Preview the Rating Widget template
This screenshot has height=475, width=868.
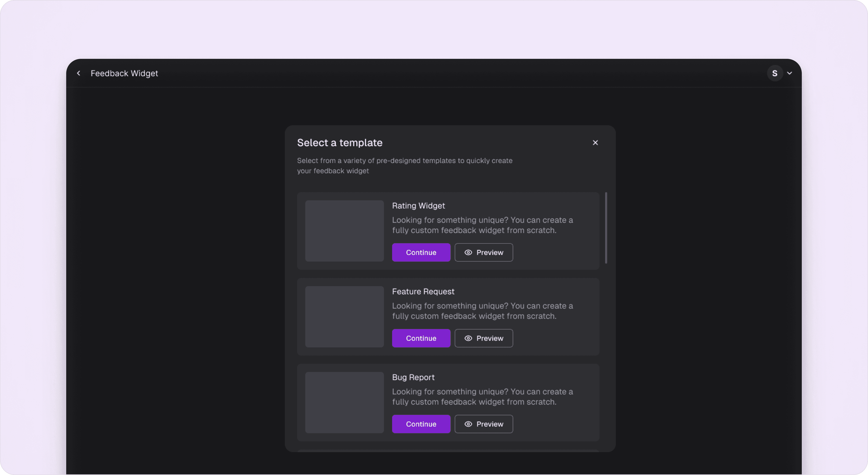coord(483,252)
